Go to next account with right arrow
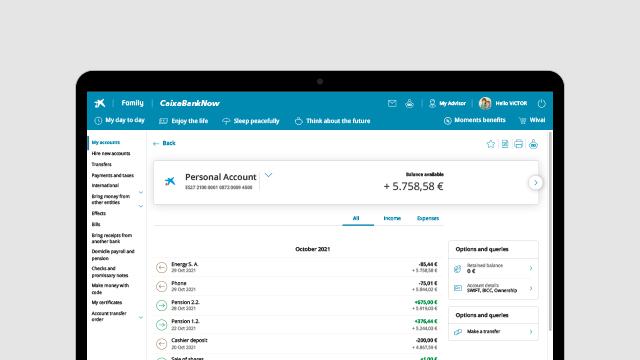Screen dimensions: 640x360 point(536,182)
